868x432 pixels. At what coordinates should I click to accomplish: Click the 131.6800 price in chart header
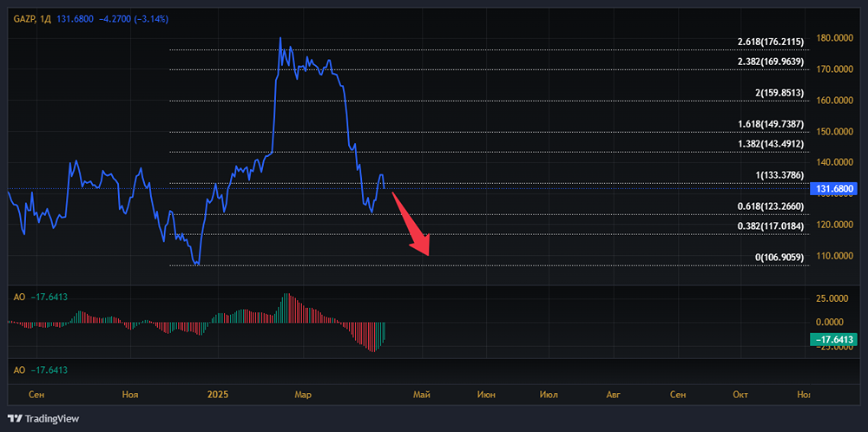click(x=75, y=19)
